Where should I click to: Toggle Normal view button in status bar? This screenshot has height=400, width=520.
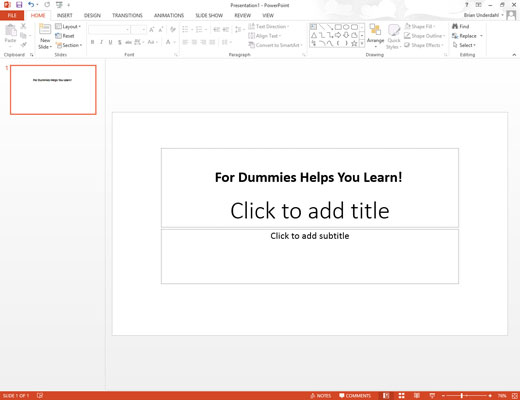click(x=386, y=396)
